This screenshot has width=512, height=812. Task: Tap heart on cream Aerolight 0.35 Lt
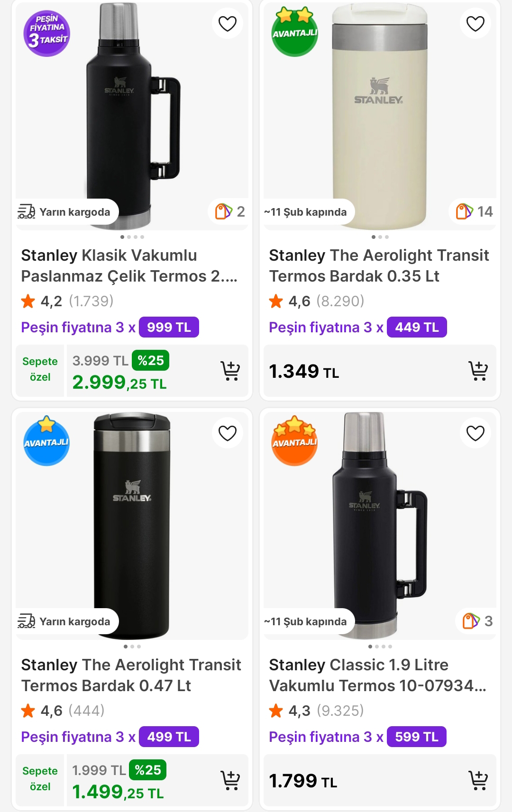coord(475,24)
